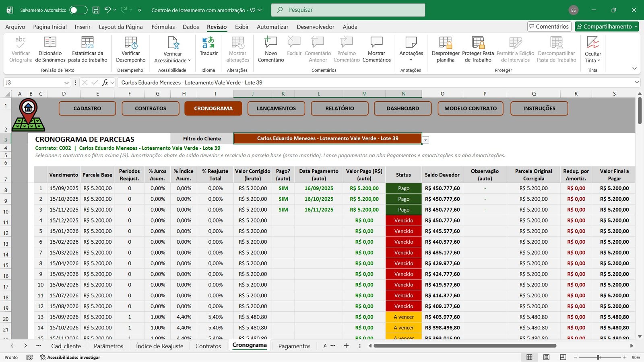Viewport: 644px width, 362px height.
Task: Open Estatísticas da pasta de trabalho
Action: pos(87,49)
